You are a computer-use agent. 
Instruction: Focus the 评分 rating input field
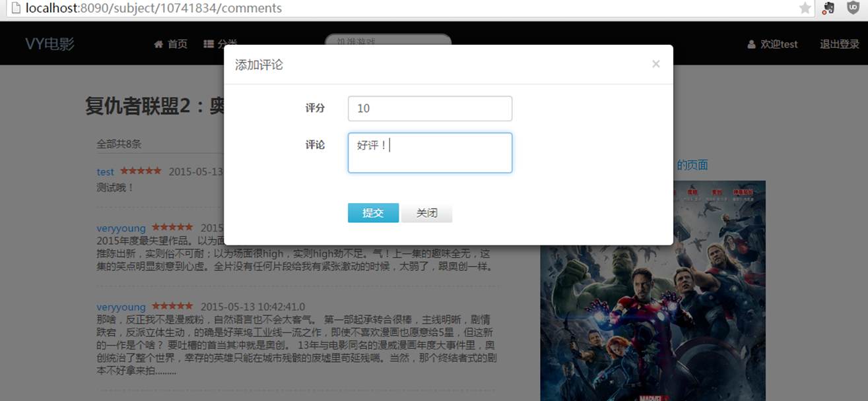click(x=430, y=109)
